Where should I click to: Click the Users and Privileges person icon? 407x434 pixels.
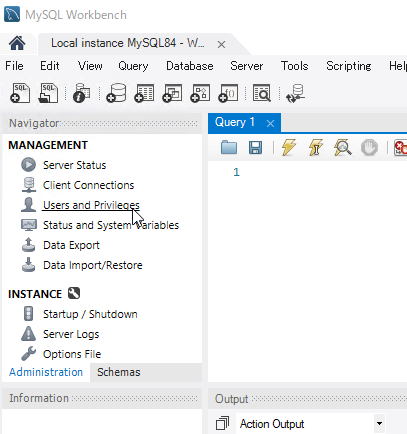29,205
